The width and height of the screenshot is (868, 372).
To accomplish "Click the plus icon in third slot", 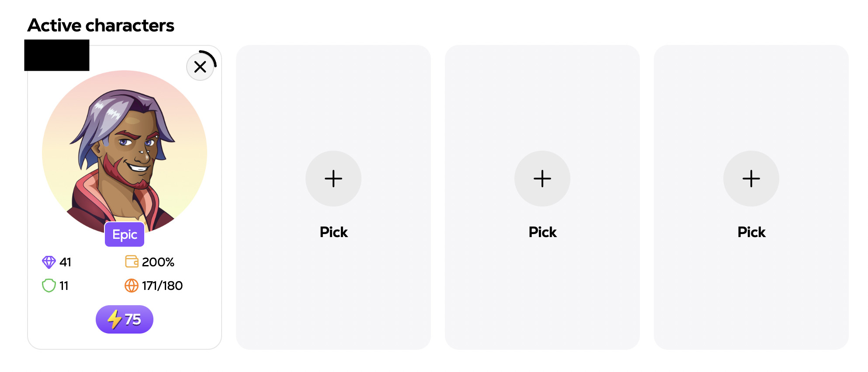I will tap(542, 179).
